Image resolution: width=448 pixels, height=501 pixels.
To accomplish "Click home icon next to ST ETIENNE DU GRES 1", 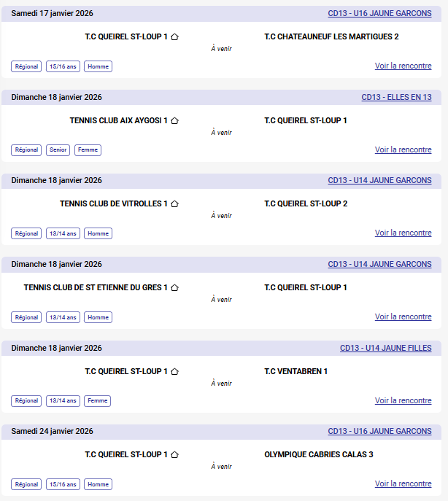I will click(x=174, y=287).
